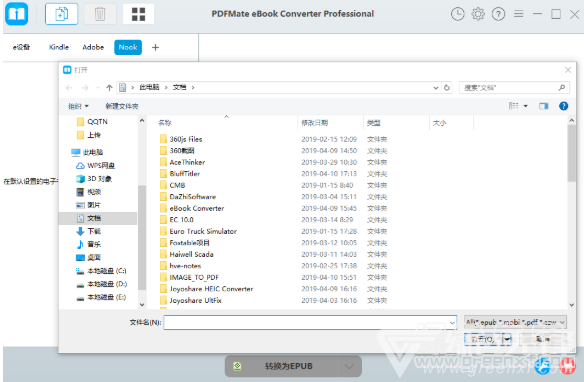
Task: Select QQTN folder in the navigation tree
Action: tap(92, 122)
